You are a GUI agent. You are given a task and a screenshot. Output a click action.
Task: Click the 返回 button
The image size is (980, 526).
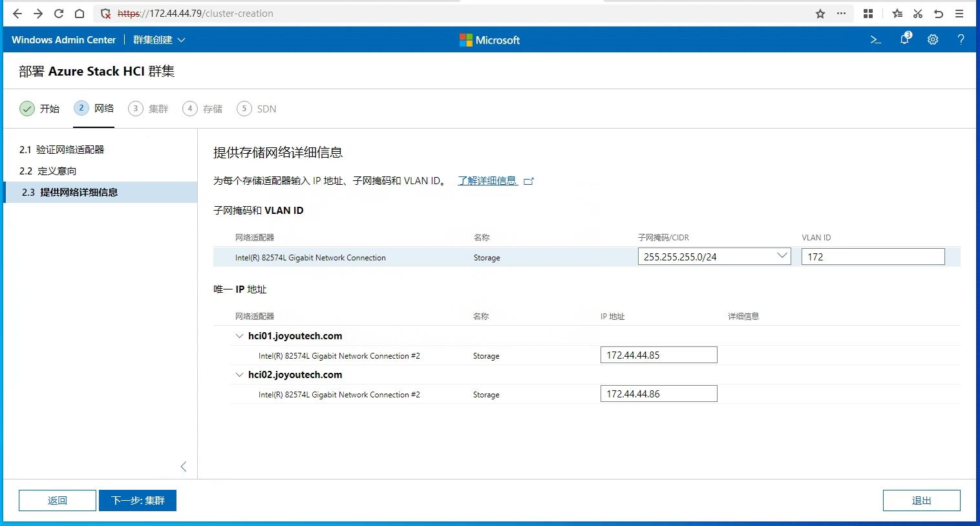click(58, 500)
